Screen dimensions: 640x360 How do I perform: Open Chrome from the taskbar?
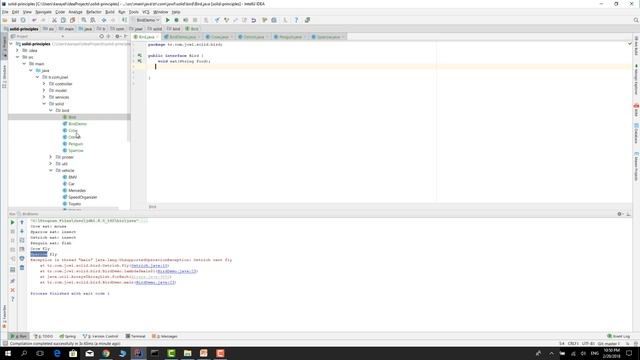click(106, 353)
